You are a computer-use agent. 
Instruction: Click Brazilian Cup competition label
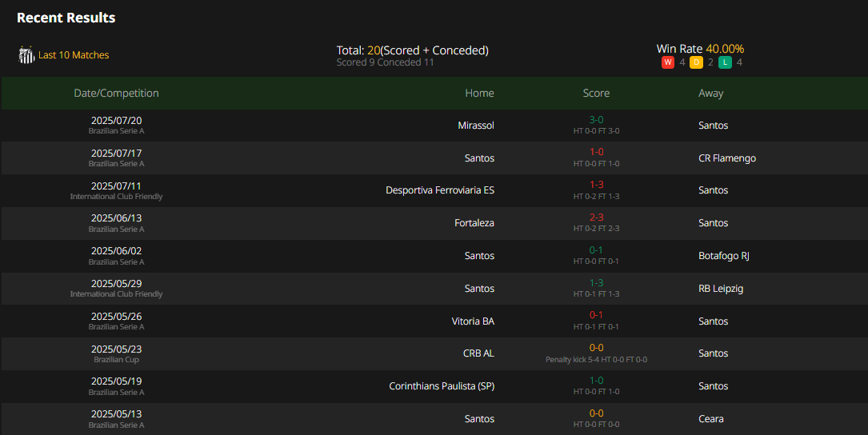click(116, 360)
